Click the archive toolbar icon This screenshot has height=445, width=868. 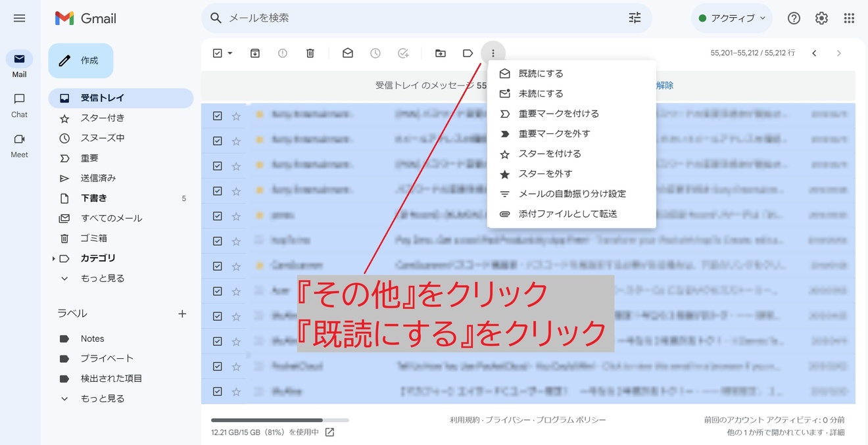click(x=255, y=53)
